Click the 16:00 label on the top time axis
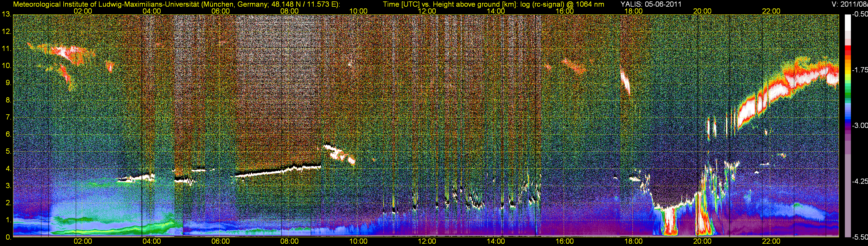This screenshot has width=868, height=246. pos(565,11)
